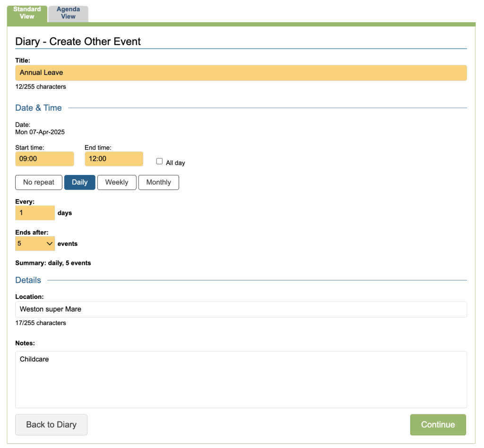Open the Ends after events dropdown
Viewport: 484px width, 448px height.
point(35,244)
